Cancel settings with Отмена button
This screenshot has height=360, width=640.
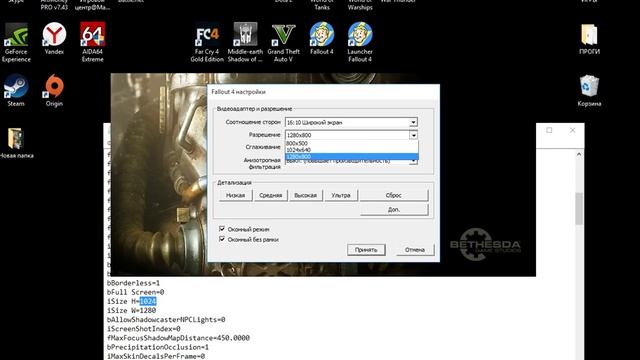[415, 249]
